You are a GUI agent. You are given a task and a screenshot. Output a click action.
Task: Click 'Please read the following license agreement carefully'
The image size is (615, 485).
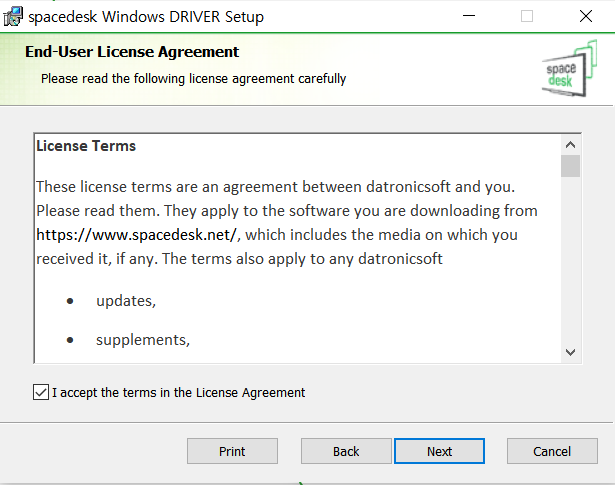pos(193,79)
